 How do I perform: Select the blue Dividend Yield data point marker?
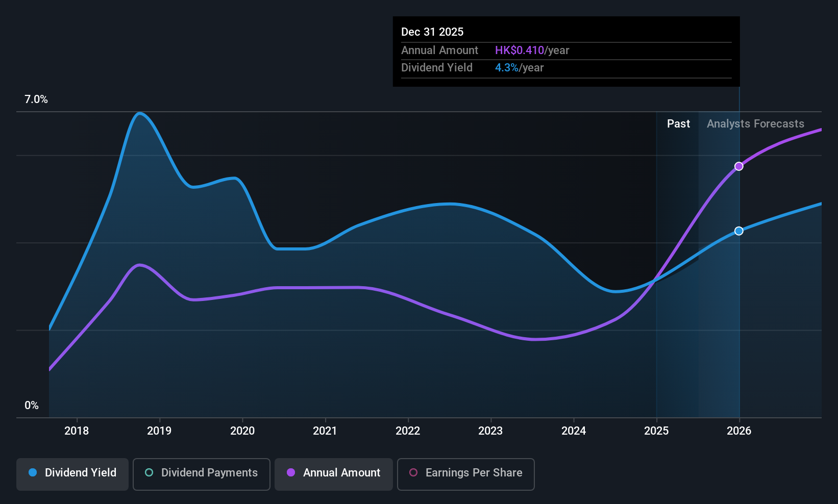[738, 231]
